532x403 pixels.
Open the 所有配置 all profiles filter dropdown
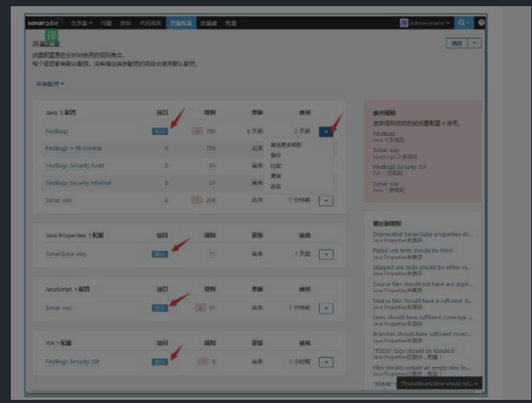(x=50, y=84)
